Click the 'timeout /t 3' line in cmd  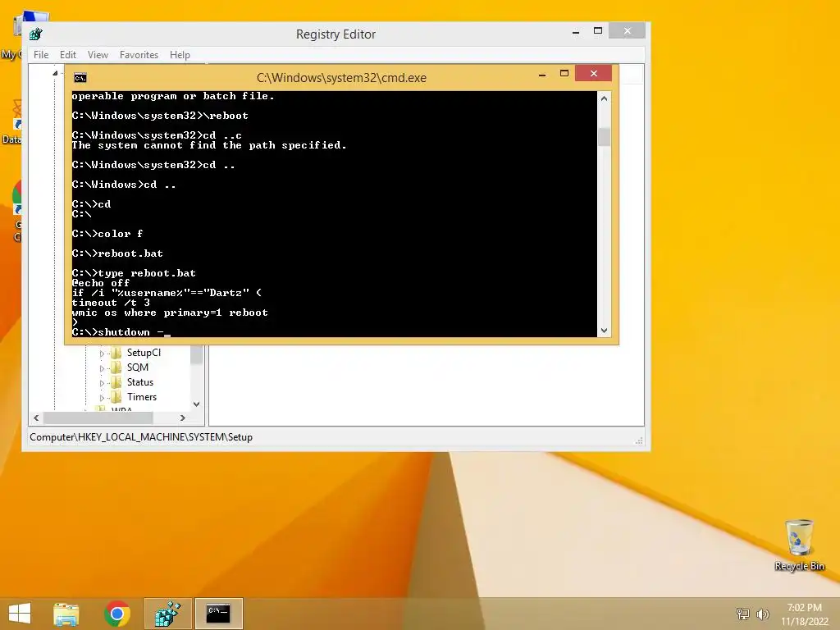click(111, 303)
